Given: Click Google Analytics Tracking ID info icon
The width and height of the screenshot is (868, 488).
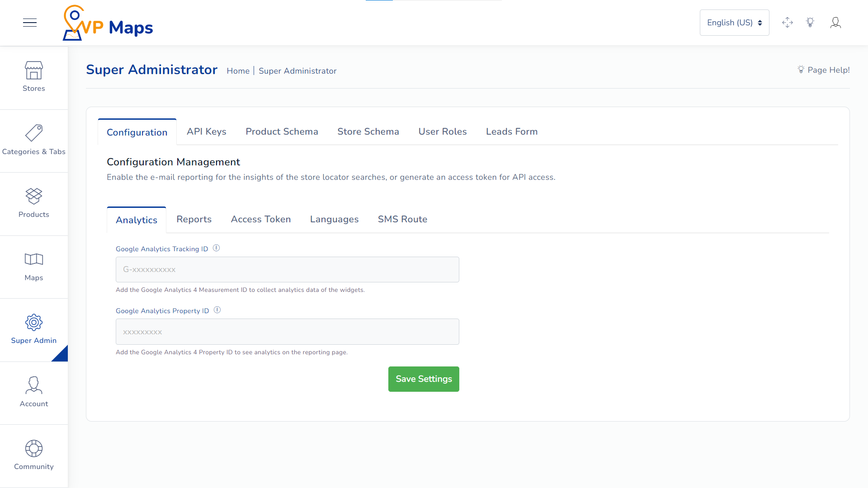Looking at the screenshot, I should [x=216, y=249].
